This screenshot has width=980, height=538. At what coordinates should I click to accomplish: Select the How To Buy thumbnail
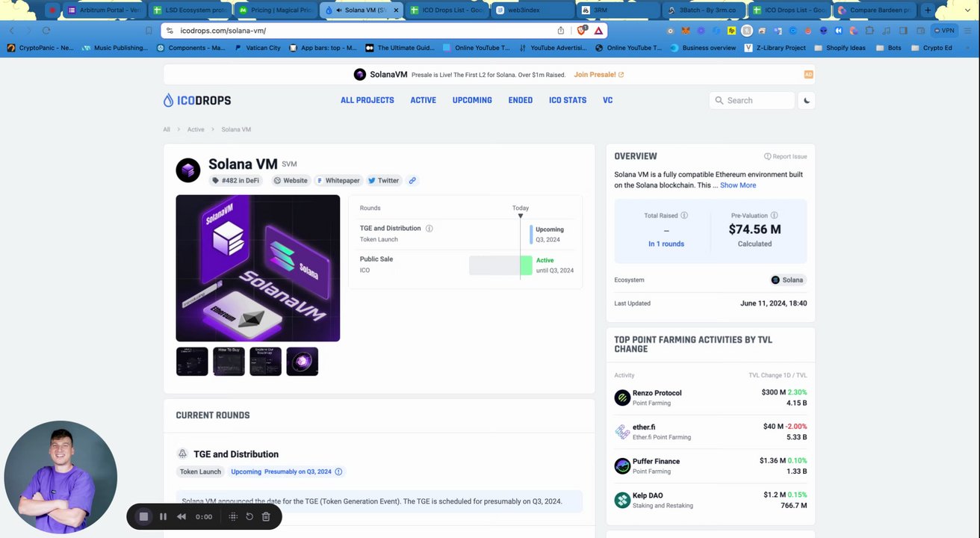click(229, 362)
